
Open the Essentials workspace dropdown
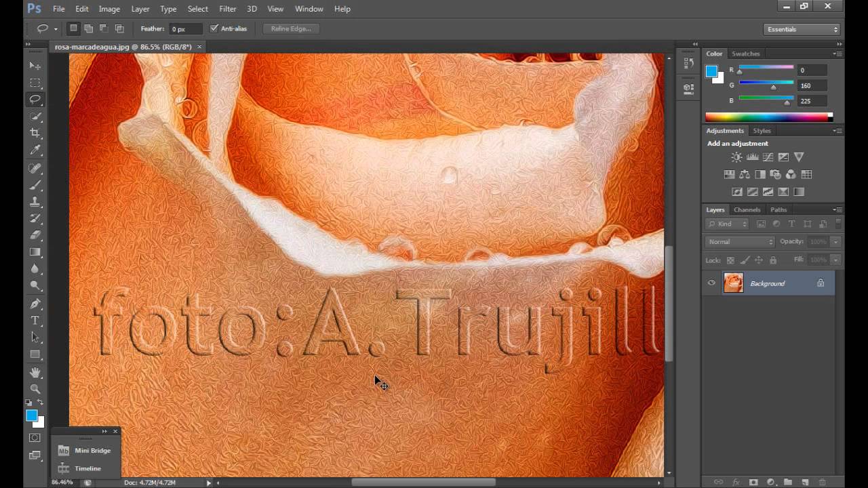tap(802, 29)
